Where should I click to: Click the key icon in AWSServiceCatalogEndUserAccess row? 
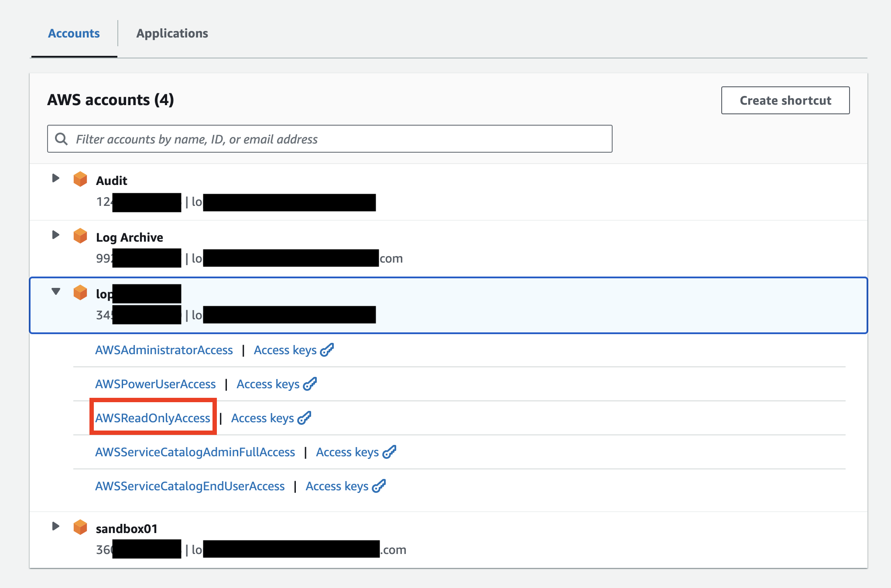[x=379, y=486]
